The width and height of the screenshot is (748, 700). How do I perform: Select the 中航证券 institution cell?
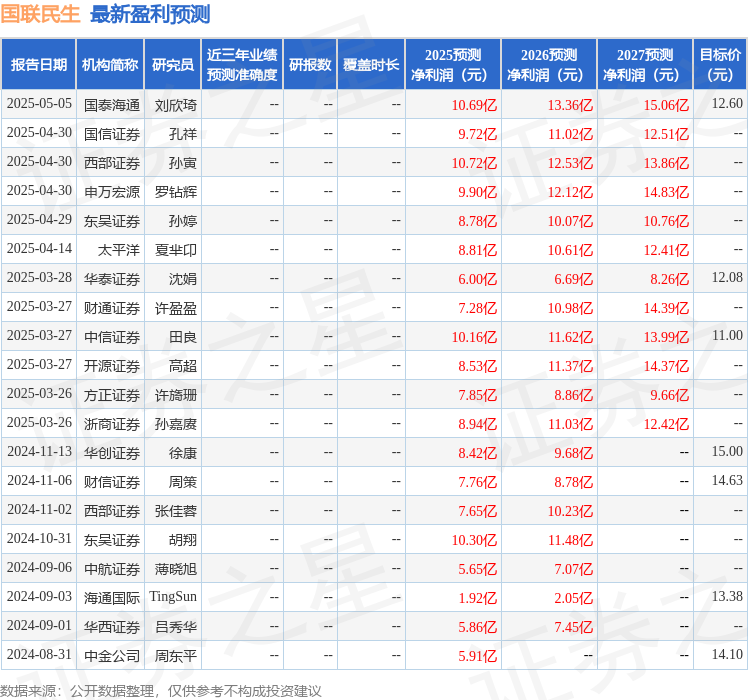[112, 569]
